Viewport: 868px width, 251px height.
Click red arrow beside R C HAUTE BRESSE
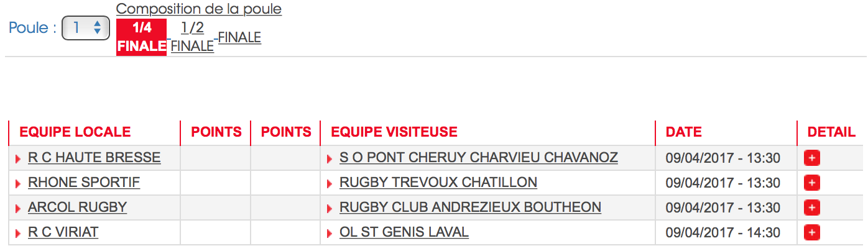19,159
